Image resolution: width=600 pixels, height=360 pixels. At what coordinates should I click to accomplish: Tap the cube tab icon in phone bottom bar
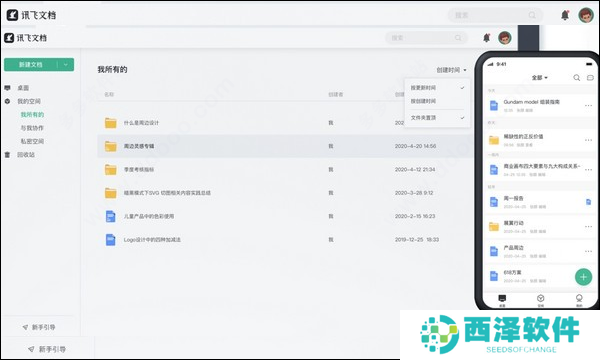point(540,298)
